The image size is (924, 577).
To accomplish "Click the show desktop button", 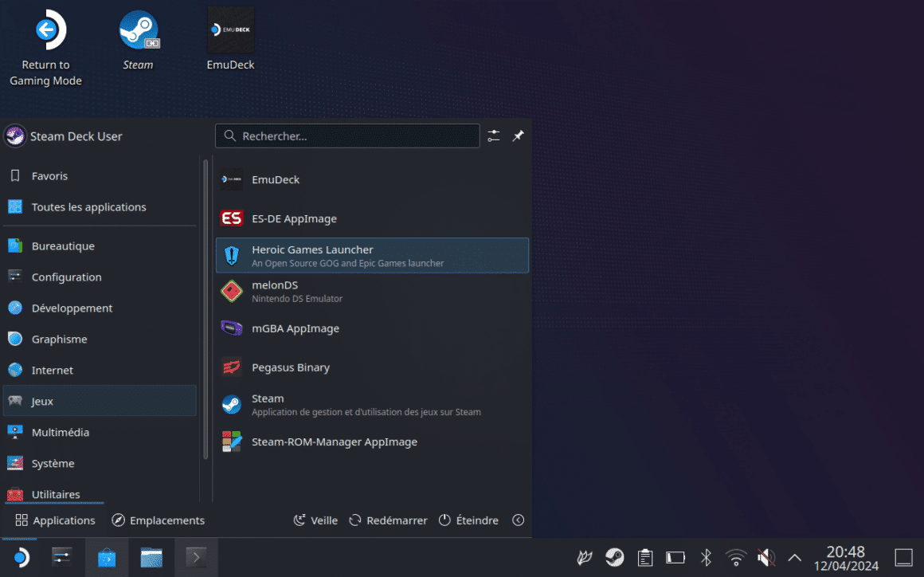I will [x=903, y=558].
